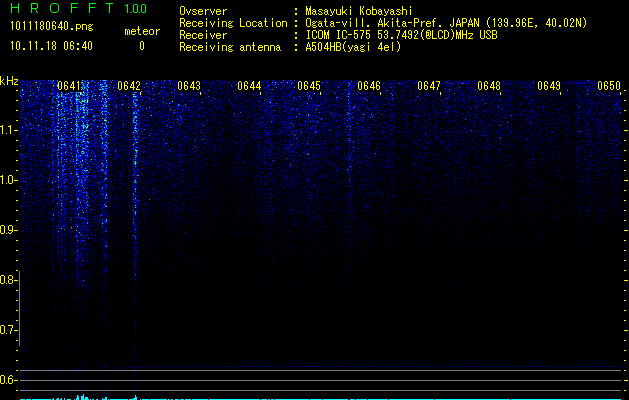
Task: Click the timestamp 10.11.18 06:40
Action: pos(51,46)
